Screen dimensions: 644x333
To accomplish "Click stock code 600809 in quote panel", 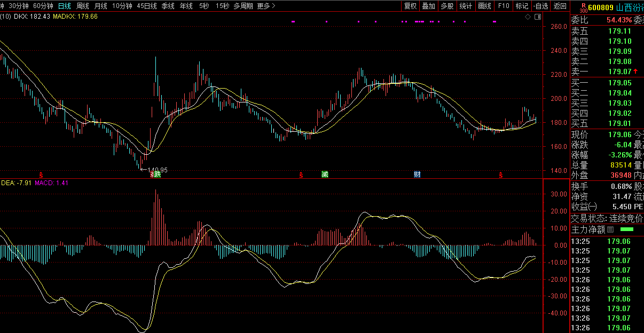I will coord(601,7).
